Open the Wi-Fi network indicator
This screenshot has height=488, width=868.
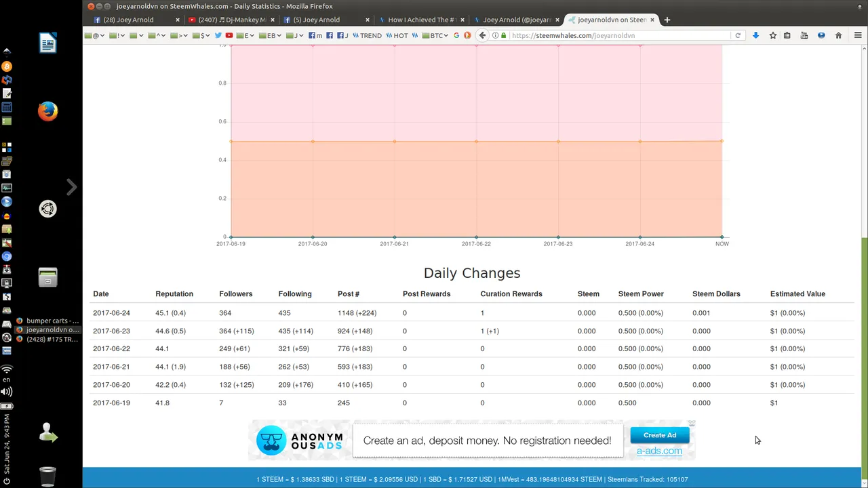coord(7,369)
